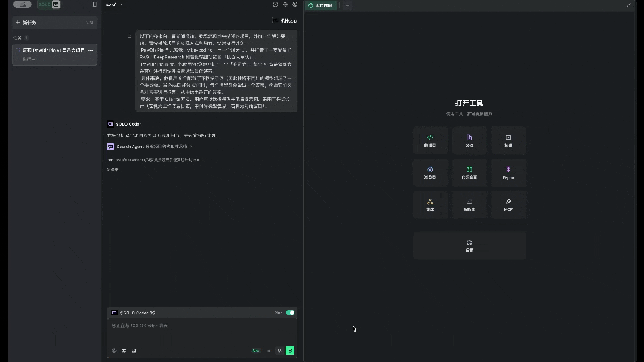Click the switch icon next to @SOLO Coder

152,313
